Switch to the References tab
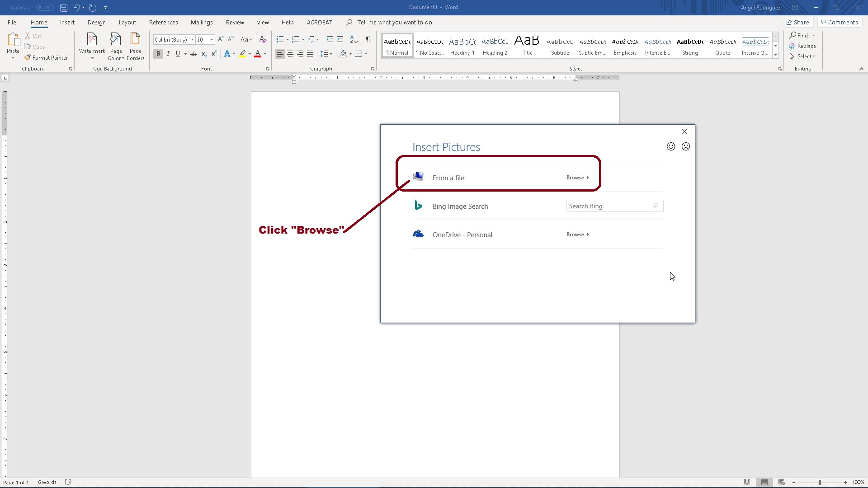868x488 pixels. 163,22
